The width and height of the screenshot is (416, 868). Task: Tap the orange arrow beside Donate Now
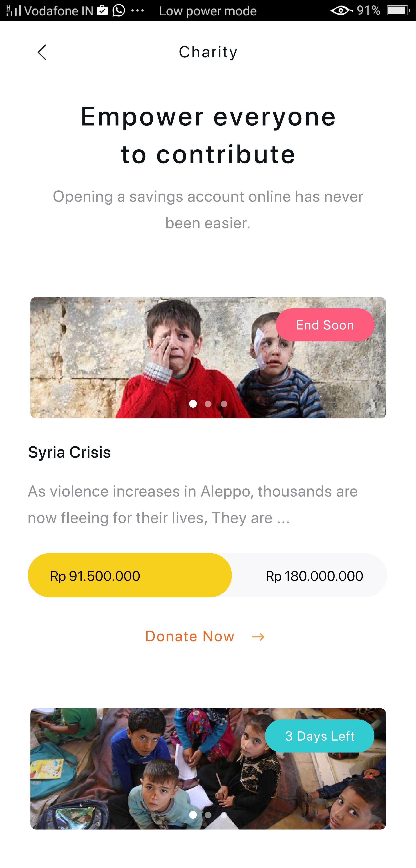(x=258, y=637)
